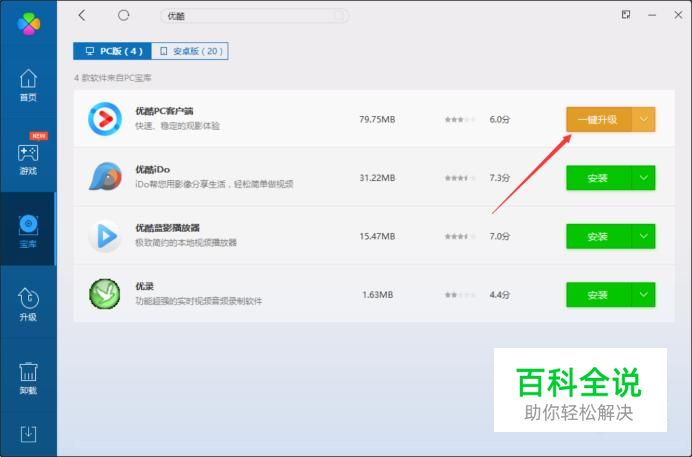This screenshot has width=692, height=457.
Task: Switch to the PC版 (4) tab
Action: [113, 51]
